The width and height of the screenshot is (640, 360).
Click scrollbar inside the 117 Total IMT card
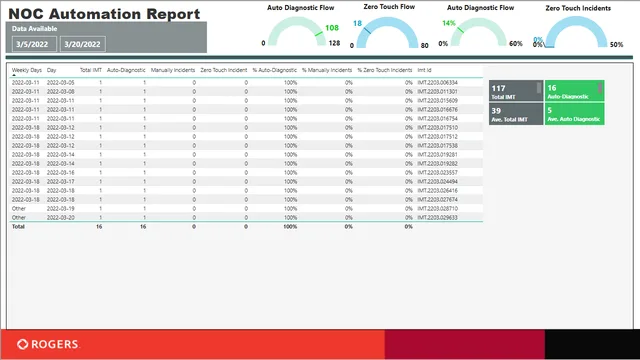click(x=539, y=87)
